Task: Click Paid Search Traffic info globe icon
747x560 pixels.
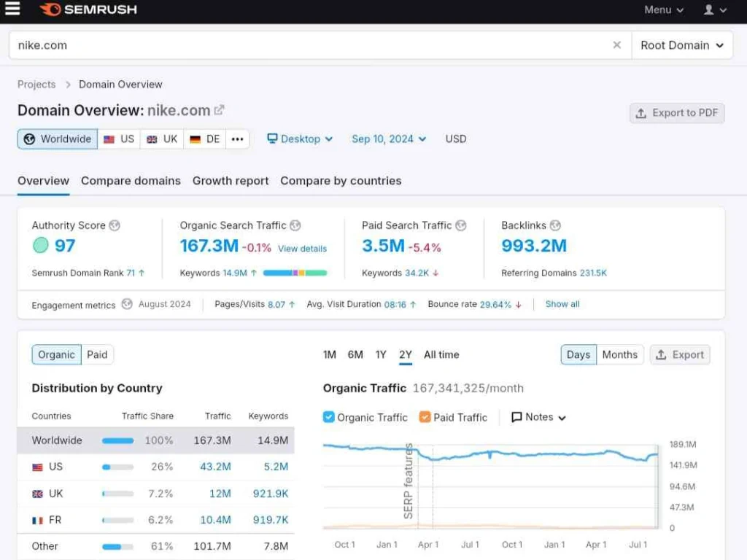Action: (x=461, y=225)
